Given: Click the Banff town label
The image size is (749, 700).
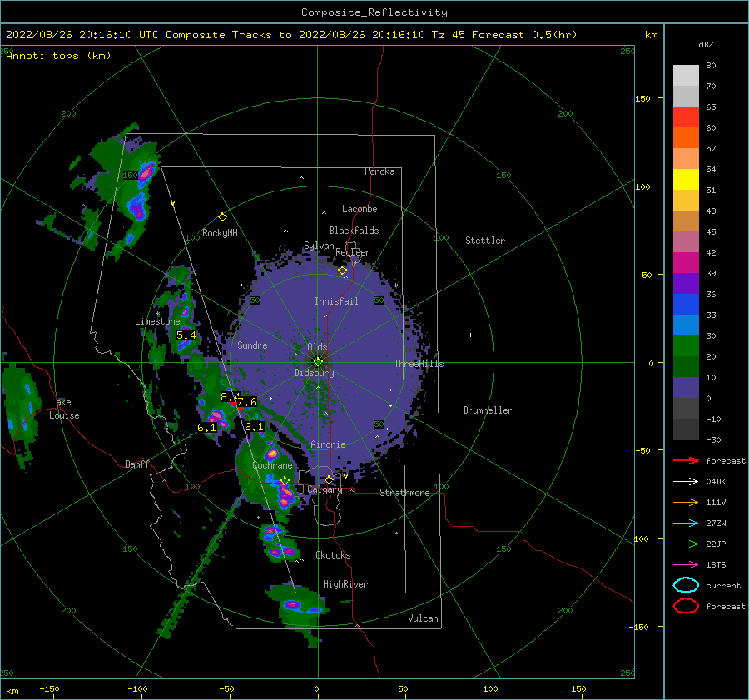Looking at the screenshot, I should point(137,464).
